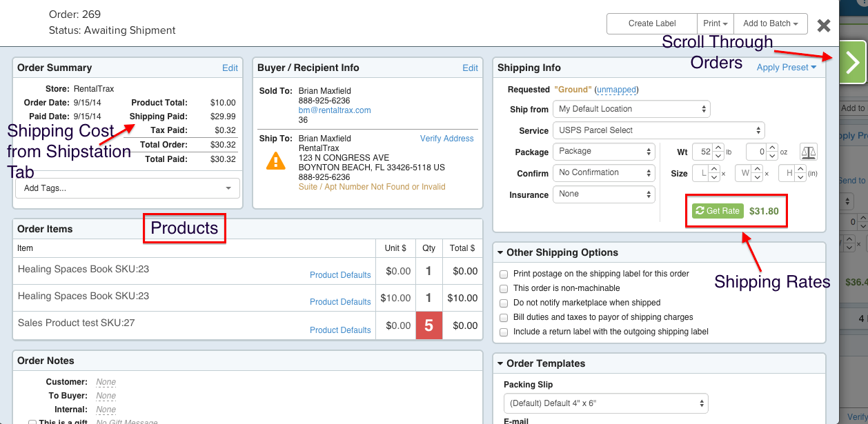
Task: Click the Unit $ column header
Action: click(395, 248)
